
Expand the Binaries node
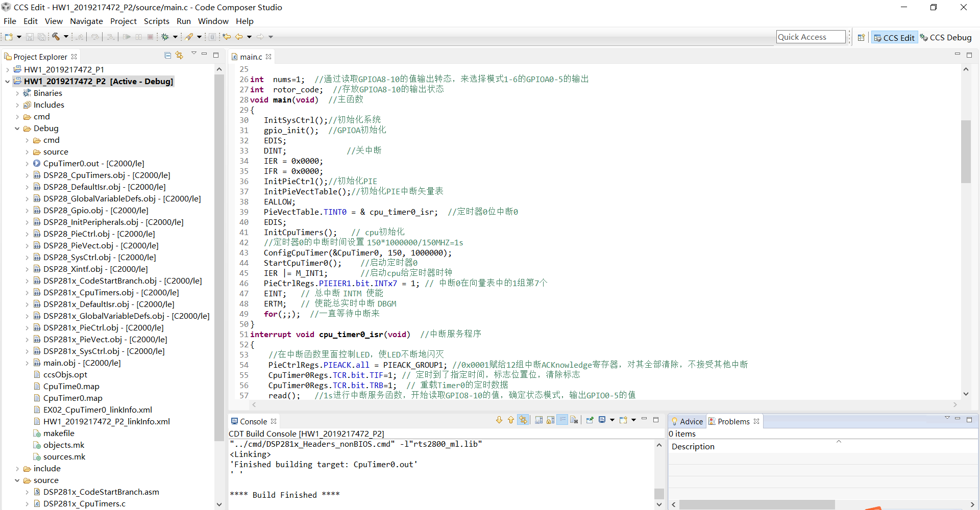[17, 93]
